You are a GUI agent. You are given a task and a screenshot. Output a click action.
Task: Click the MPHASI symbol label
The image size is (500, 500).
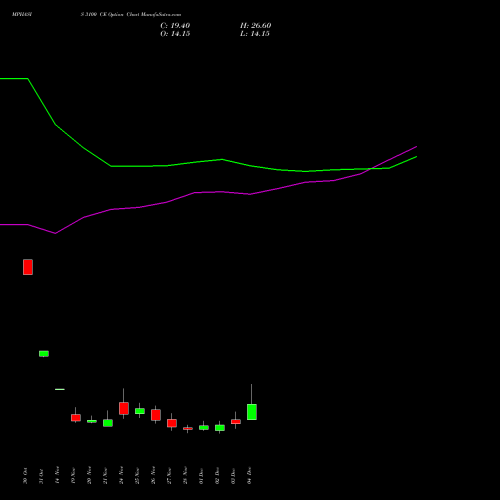(x=22, y=15)
